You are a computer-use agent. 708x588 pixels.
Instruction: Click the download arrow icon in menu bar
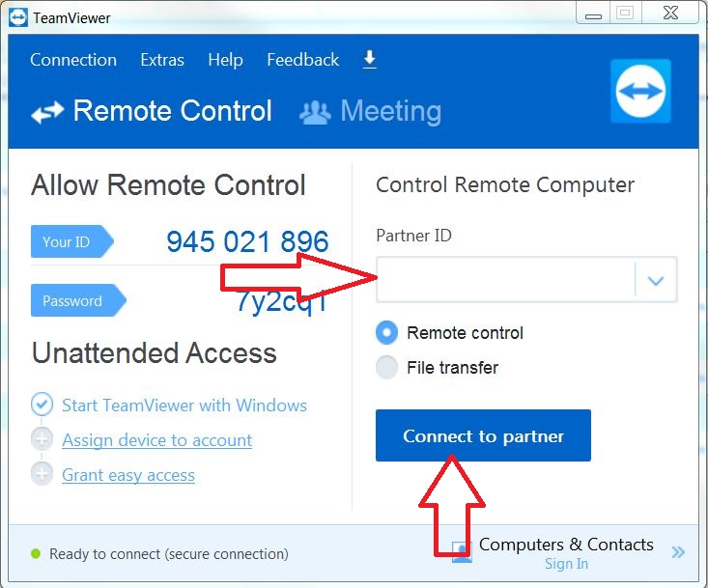(x=369, y=59)
